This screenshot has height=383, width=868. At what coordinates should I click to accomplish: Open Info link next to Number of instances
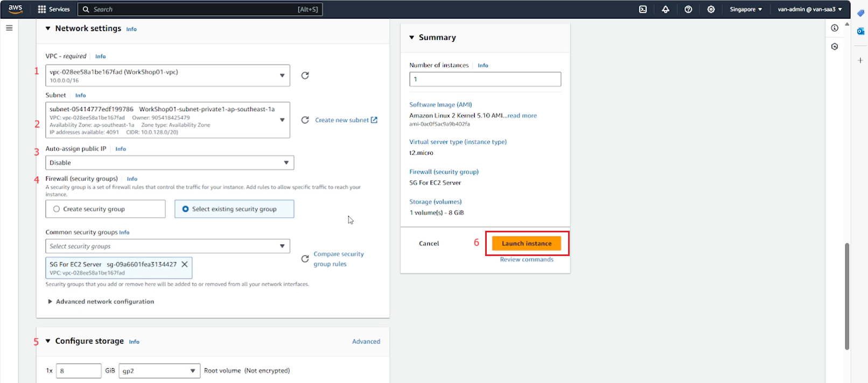point(483,66)
